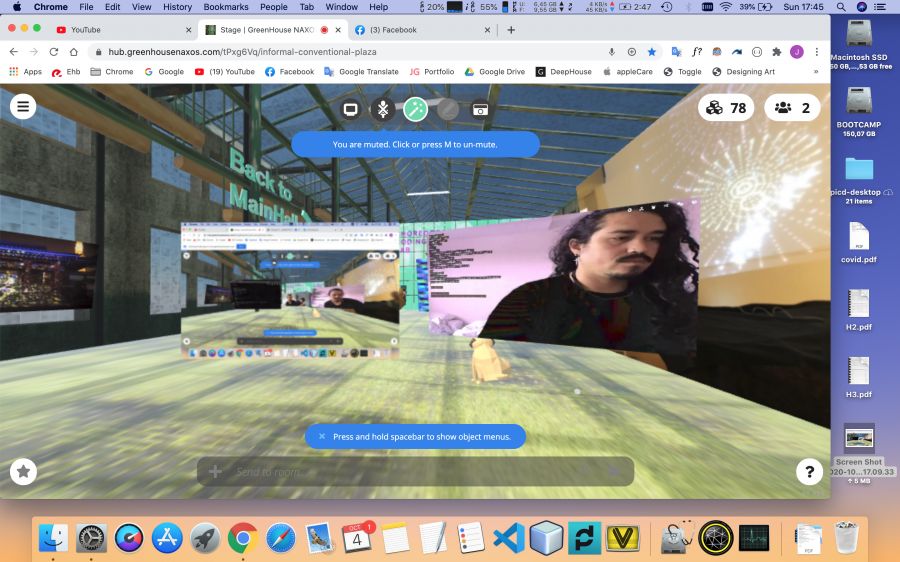Open the Google Drive bookmark
Viewport: 900px width, 562px height.
coord(495,72)
